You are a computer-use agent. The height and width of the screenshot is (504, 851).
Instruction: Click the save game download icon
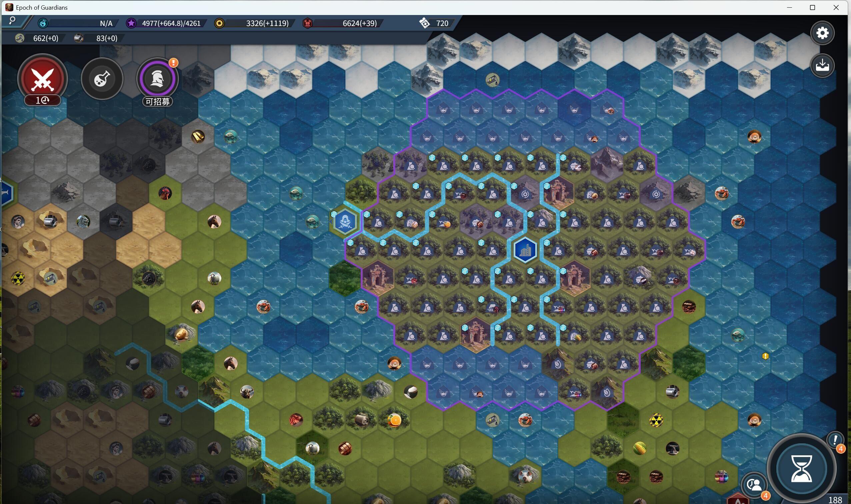822,65
